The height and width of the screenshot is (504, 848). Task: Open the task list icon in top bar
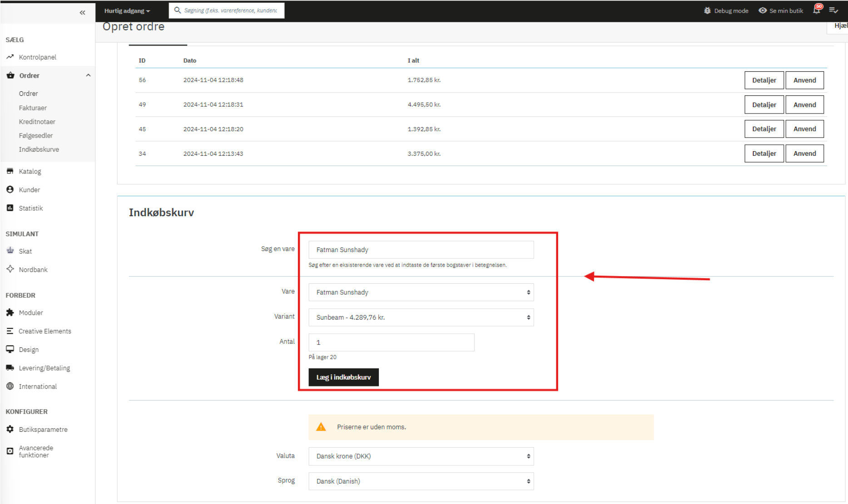click(x=833, y=10)
